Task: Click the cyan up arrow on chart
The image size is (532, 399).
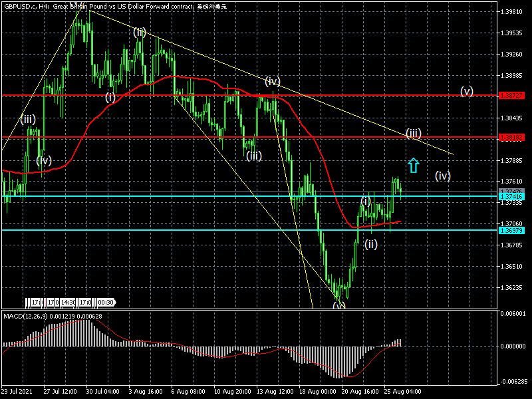Action: point(413,165)
